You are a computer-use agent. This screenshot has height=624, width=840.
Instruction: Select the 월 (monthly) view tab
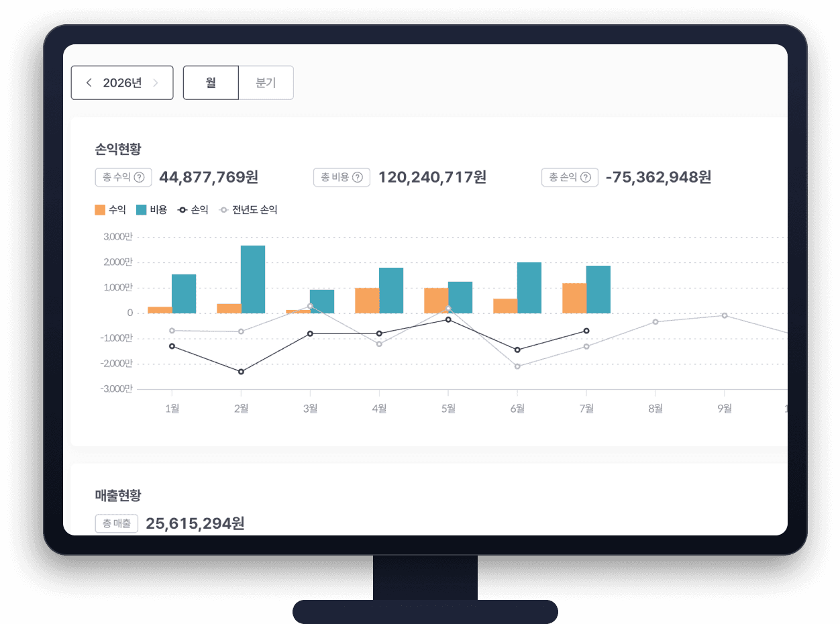[x=211, y=83]
